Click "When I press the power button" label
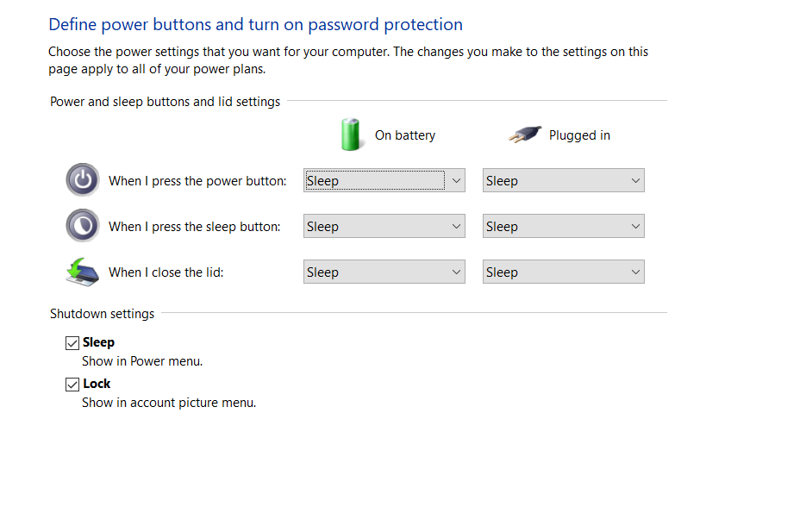Screen dimensions: 806x532 [197, 181]
